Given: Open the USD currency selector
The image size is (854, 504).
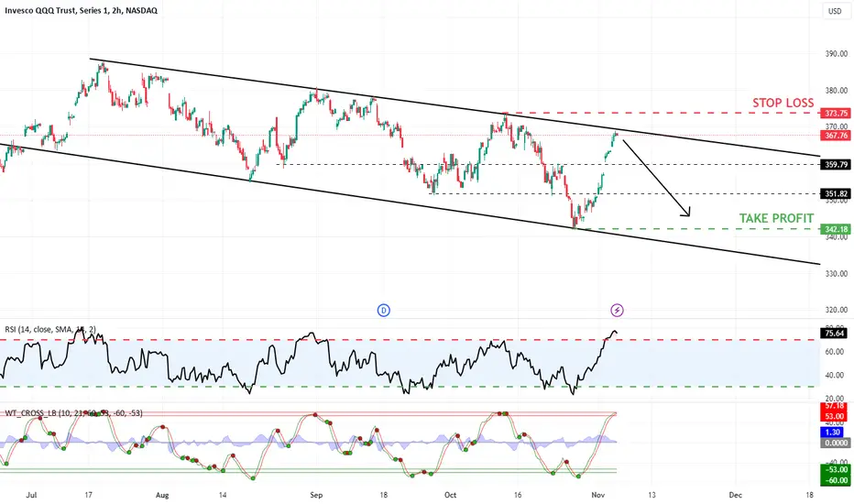Looking at the screenshot, I should click(x=835, y=11).
